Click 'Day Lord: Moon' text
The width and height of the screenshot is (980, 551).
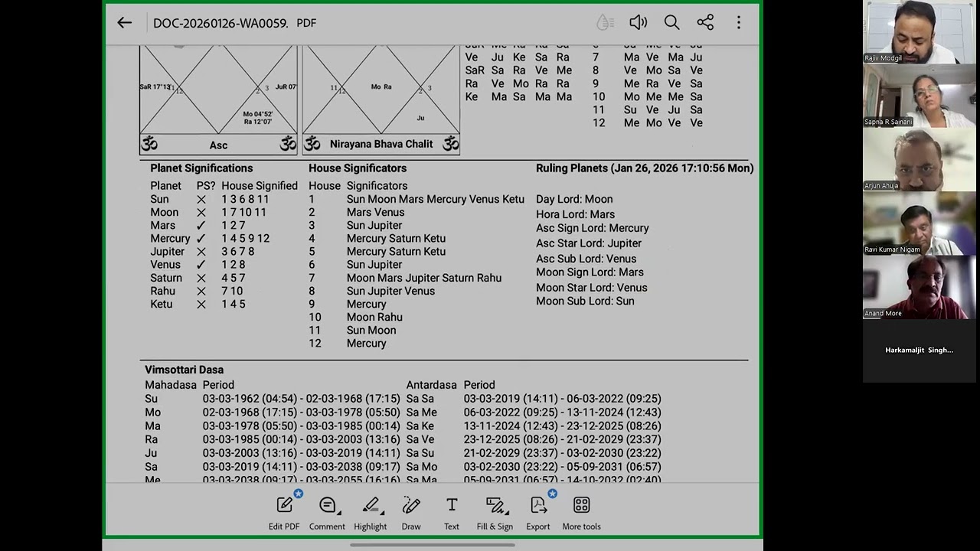point(574,199)
